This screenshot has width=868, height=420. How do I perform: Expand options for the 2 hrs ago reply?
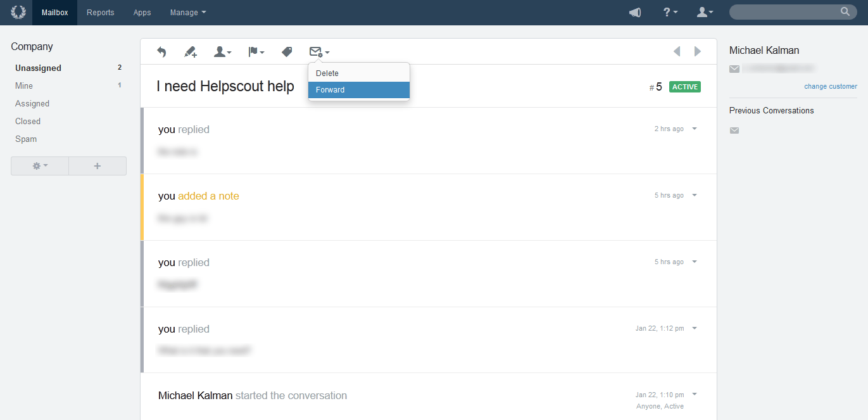(x=695, y=129)
